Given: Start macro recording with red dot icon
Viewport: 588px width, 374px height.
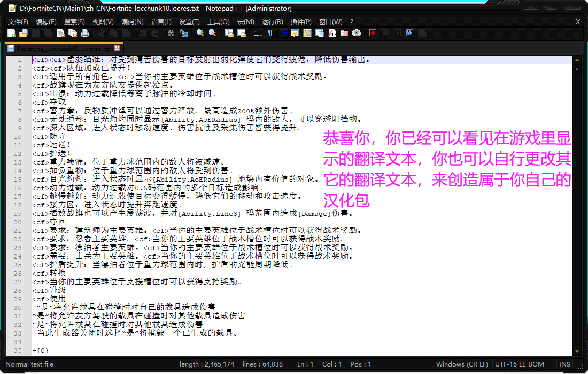Looking at the screenshot, I should coord(373,33).
